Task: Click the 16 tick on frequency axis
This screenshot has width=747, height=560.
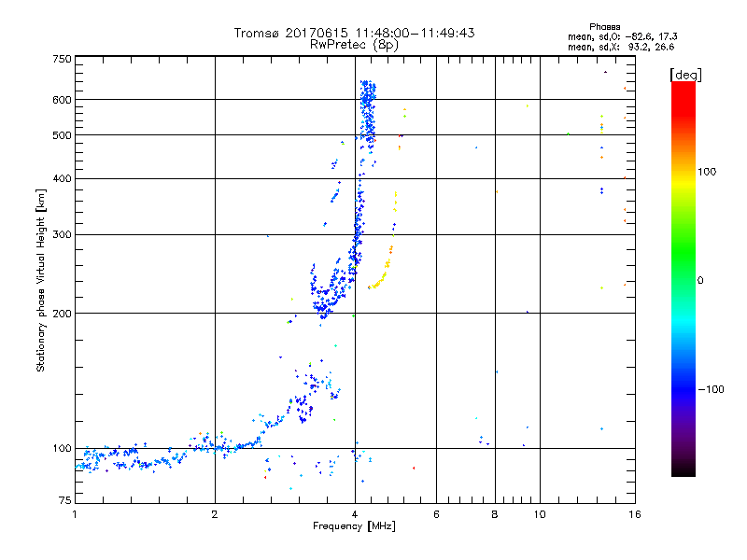Action: pyautogui.click(x=634, y=515)
